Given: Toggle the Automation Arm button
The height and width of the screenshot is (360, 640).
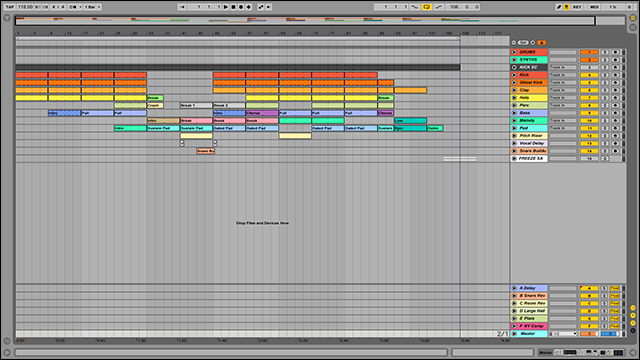Looking at the screenshot, I should point(261,7).
